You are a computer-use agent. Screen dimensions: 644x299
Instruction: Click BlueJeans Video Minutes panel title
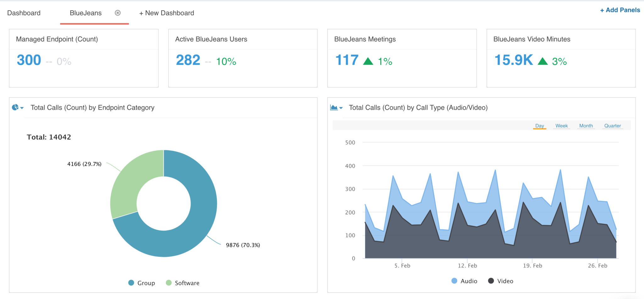coord(532,39)
